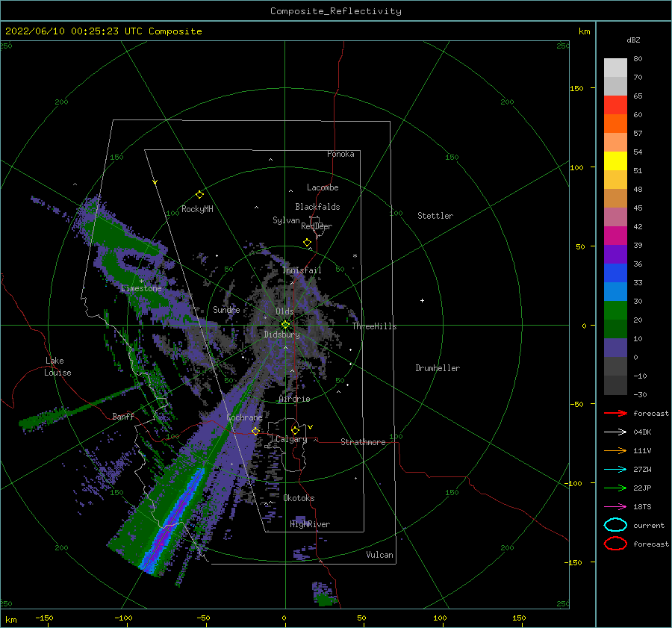Click the intense blue-purple radar echo southwest of Calgary
The image size is (672, 628).
(173, 520)
